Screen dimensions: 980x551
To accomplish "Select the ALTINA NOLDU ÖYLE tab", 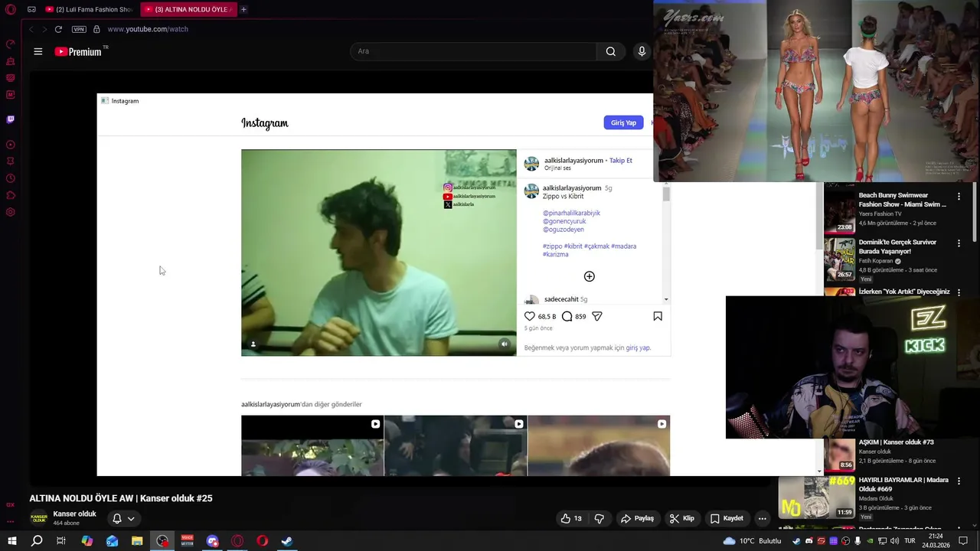I will [x=188, y=9].
